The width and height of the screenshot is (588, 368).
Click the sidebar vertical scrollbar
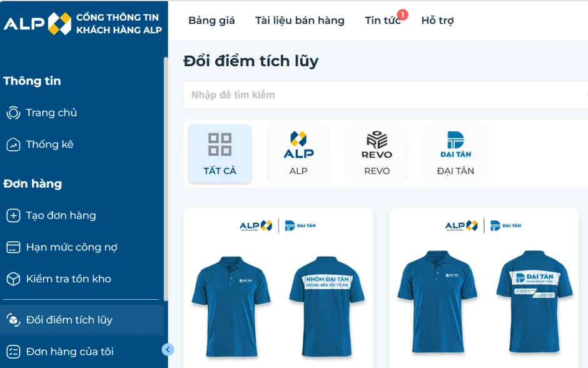coord(165,178)
